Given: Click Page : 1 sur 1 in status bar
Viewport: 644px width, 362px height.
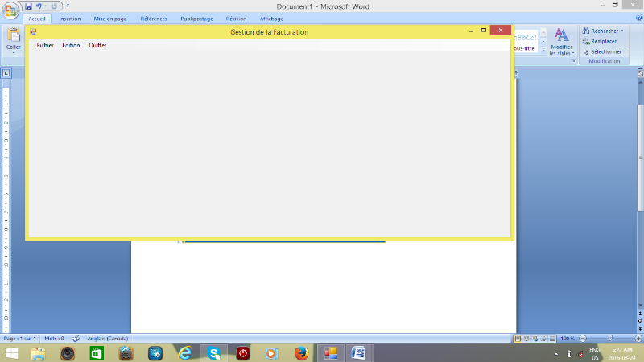Looking at the screenshot, I should tap(19, 339).
